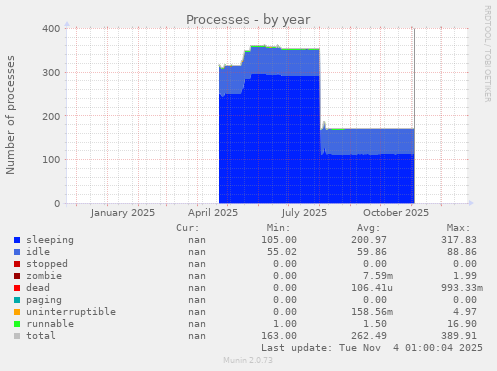Click idle minimum value 55.02
The height and width of the screenshot is (371, 497).
[x=282, y=252]
